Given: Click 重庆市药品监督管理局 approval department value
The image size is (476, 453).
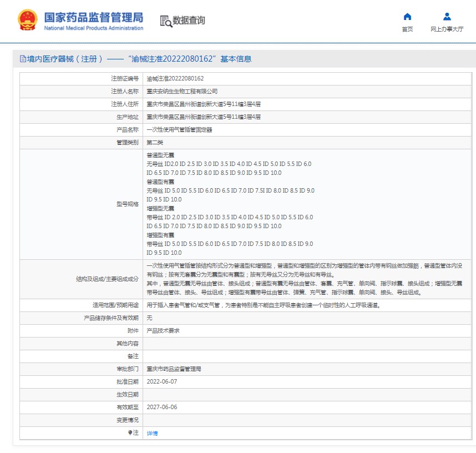Looking at the screenshot, I should pos(174,369).
